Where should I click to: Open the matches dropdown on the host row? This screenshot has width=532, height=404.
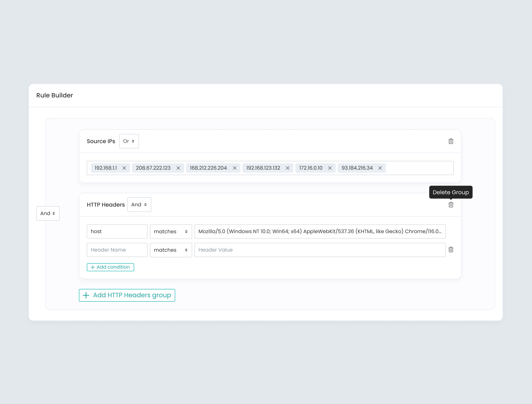tap(171, 231)
